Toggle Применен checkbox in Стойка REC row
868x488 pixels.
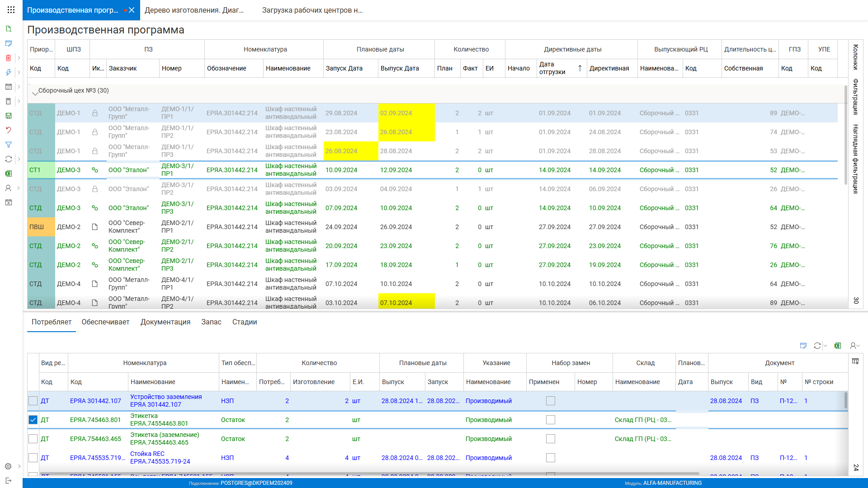pos(550,458)
